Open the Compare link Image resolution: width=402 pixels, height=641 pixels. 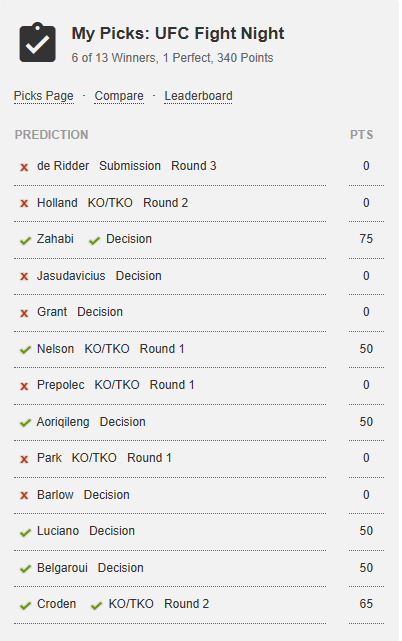119,96
